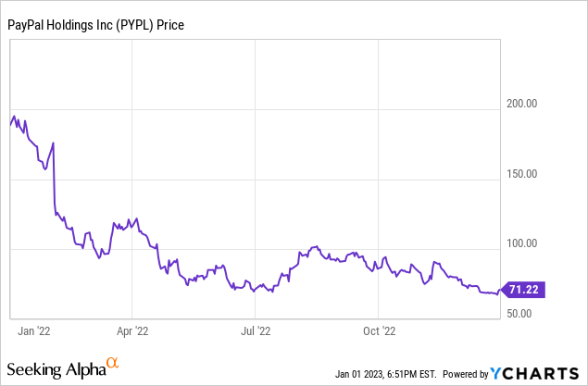Click the 150.00 y-axis value

(519, 174)
